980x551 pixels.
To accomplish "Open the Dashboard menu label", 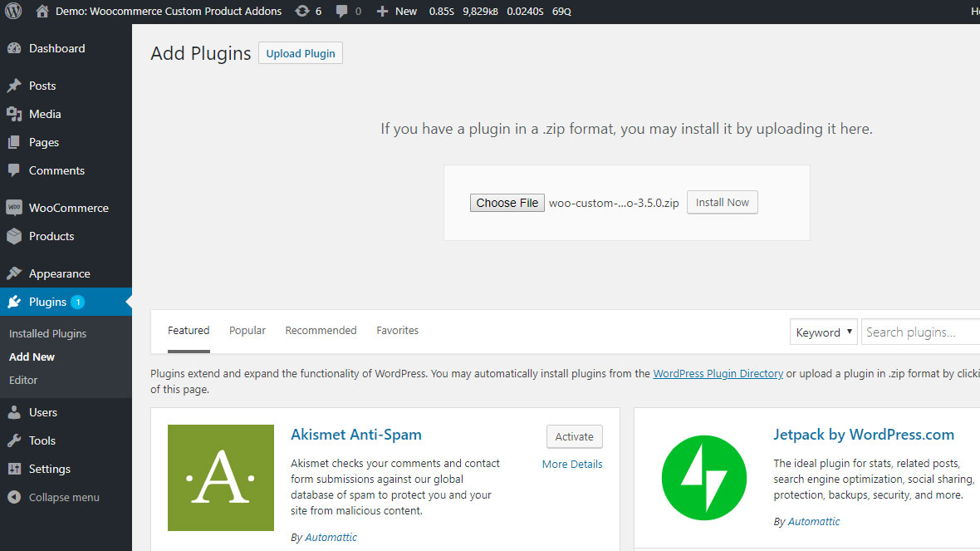I will click(56, 48).
